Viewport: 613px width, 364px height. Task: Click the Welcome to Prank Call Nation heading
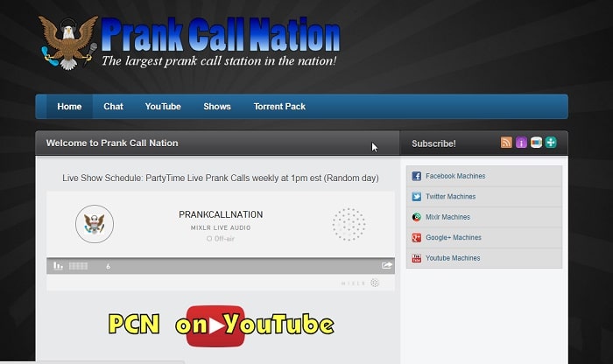pyautogui.click(x=112, y=143)
